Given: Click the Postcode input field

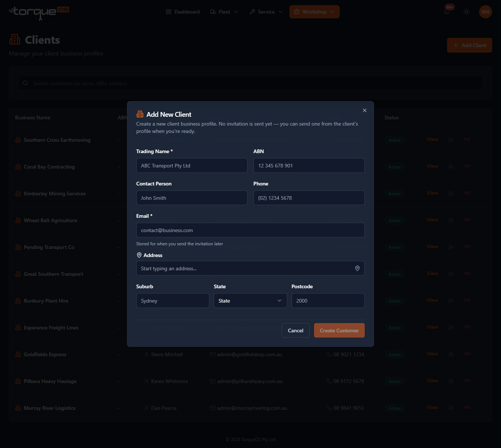Looking at the screenshot, I should (328, 301).
